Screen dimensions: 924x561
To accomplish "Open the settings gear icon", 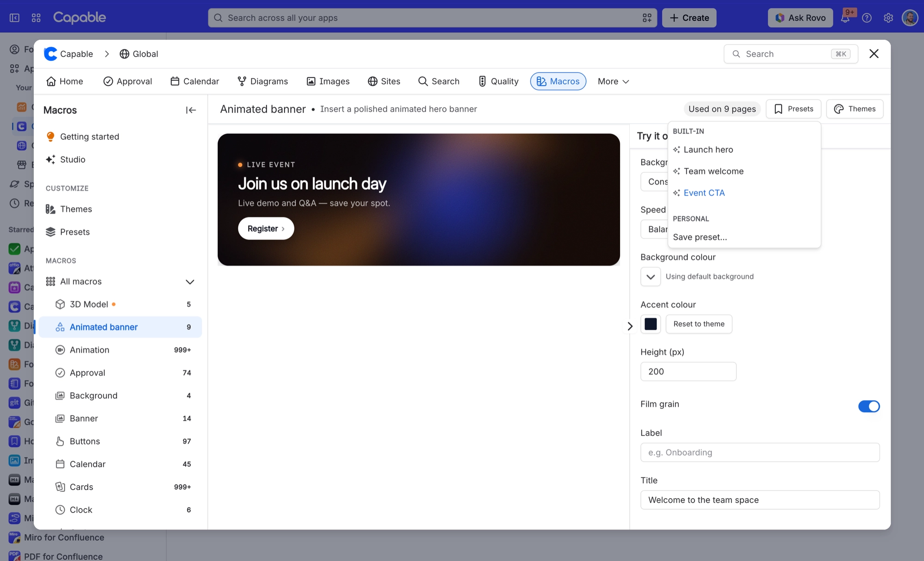I will click(x=888, y=18).
